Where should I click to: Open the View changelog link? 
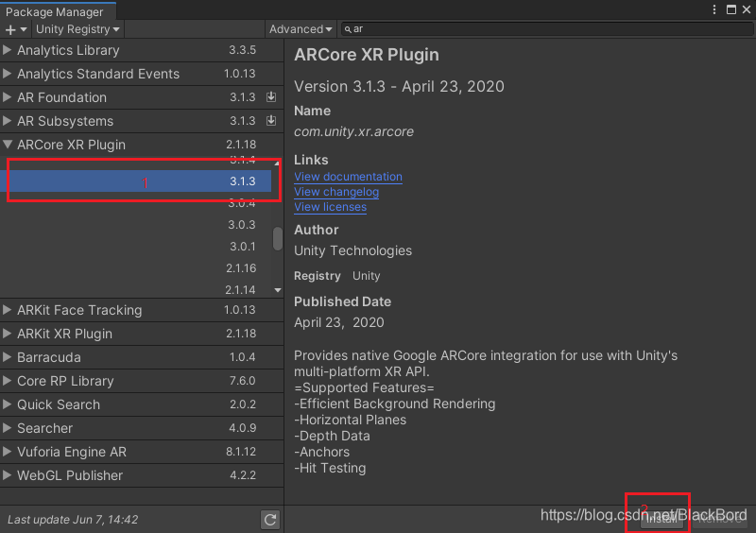336,192
